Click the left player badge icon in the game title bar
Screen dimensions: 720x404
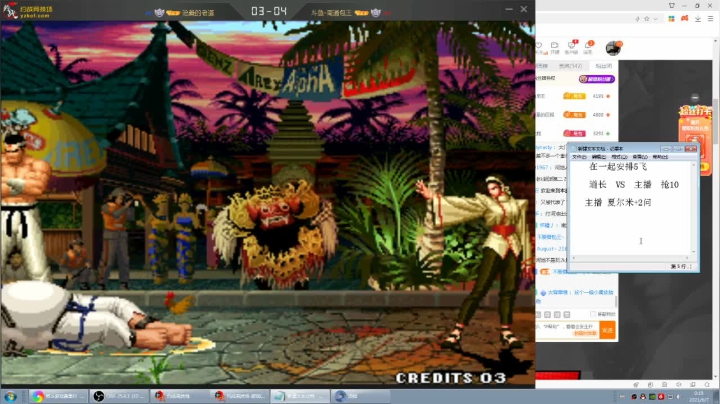159,13
